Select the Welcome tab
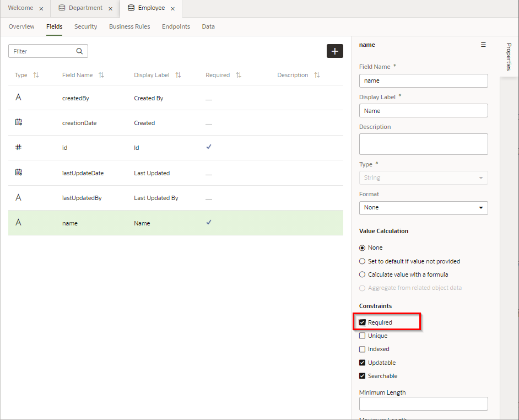 tap(20, 8)
